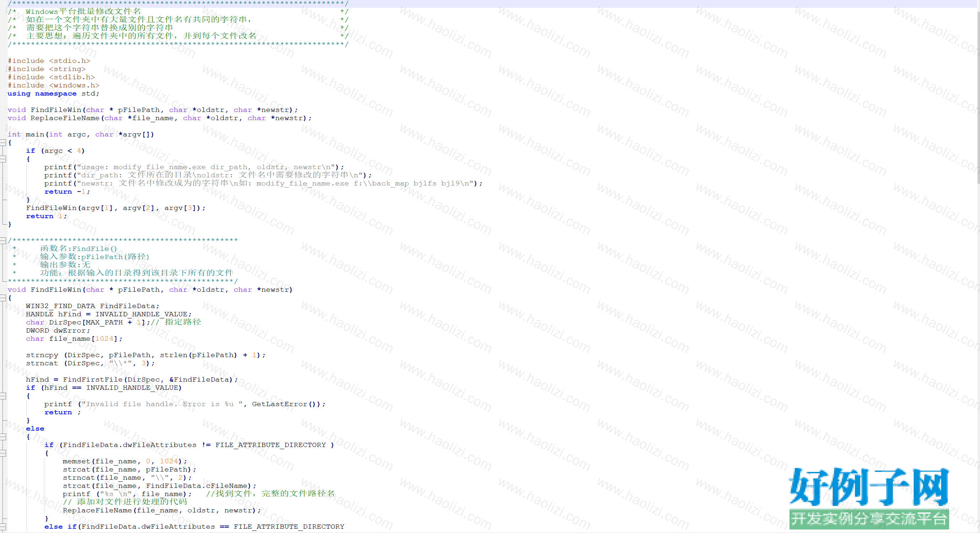Fold the block after the hFind INVALID_HANDLE_VALUE check

pyautogui.click(x=3, y=396)
